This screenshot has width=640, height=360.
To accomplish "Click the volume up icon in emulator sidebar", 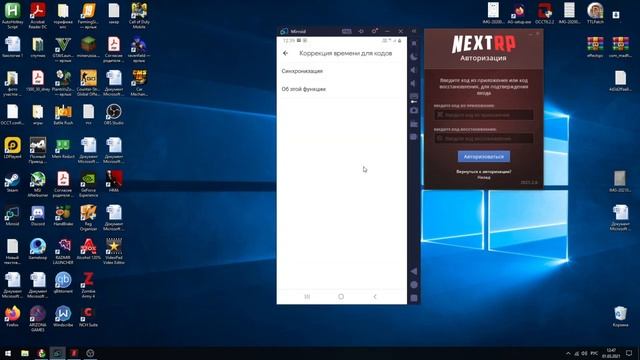I will coord(414,70).
